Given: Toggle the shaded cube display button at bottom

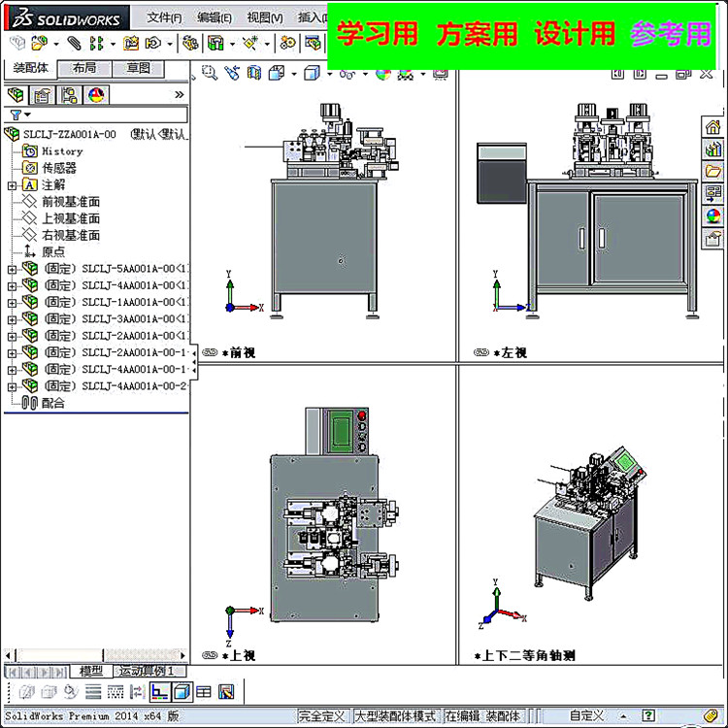Looking at the screenshot, I should point(182,692).
